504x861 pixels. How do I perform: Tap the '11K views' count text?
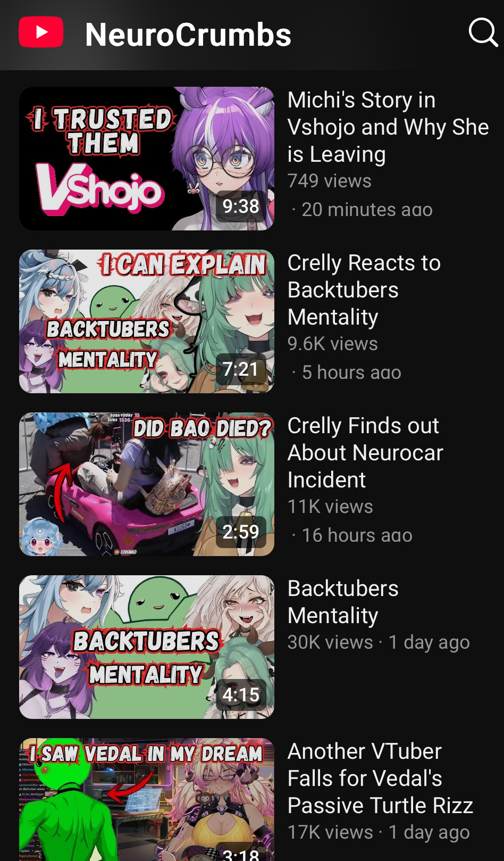[330, 507]
